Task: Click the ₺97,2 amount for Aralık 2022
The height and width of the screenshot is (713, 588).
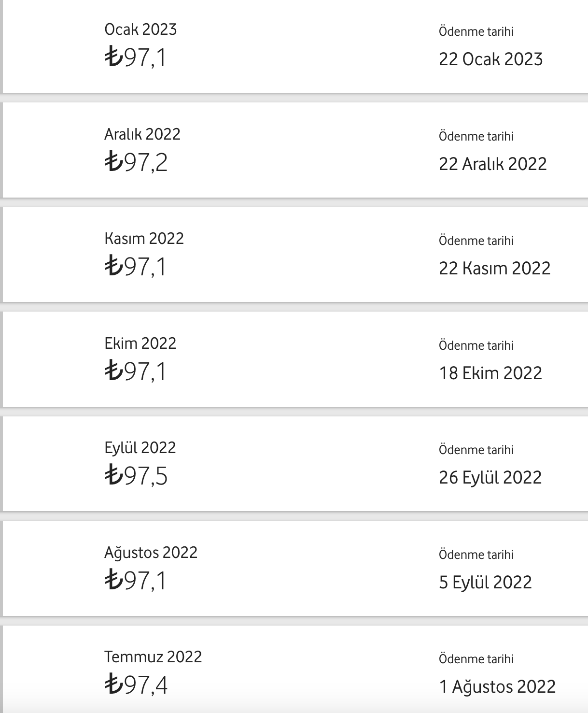Action: (136, 162)
